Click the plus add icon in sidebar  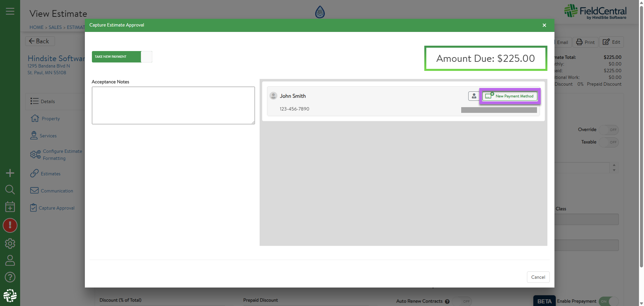click(x=10, y=173)
